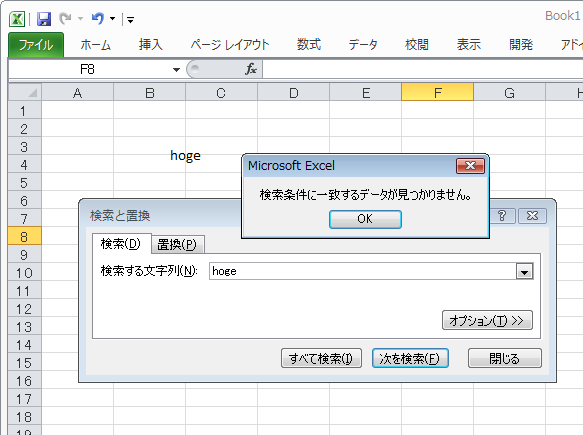Select highlighted row 8 header
The width and height of the screenshot is (583, 435).
25,237
